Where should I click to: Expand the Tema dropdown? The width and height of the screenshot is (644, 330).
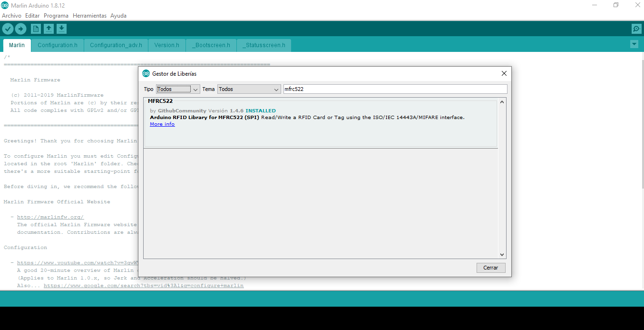[249, 89]
